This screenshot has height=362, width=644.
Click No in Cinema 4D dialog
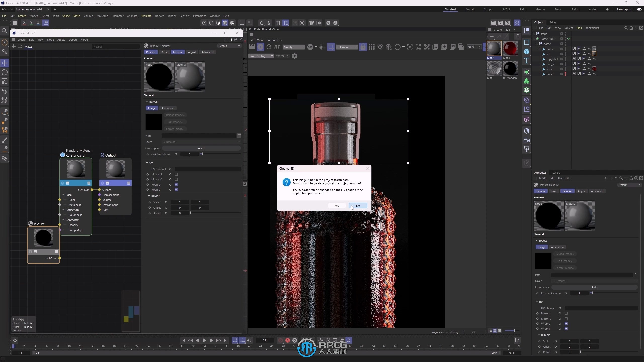coord(358,206)
